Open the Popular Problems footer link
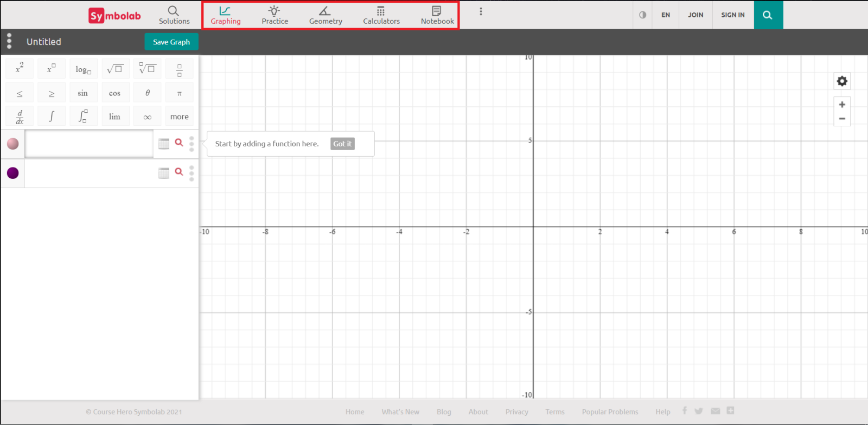This screenshot has height=425, width=868. point(610,412)
